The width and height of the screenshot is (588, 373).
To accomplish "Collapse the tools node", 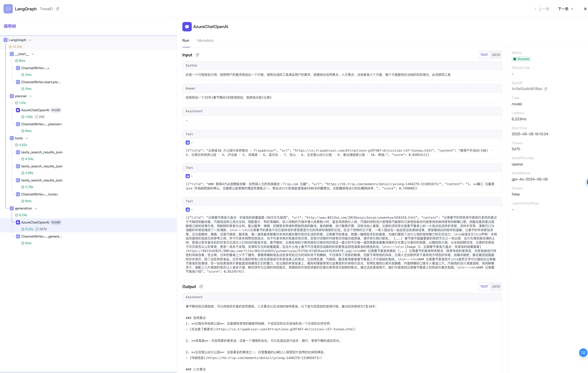I will [27, 138].
